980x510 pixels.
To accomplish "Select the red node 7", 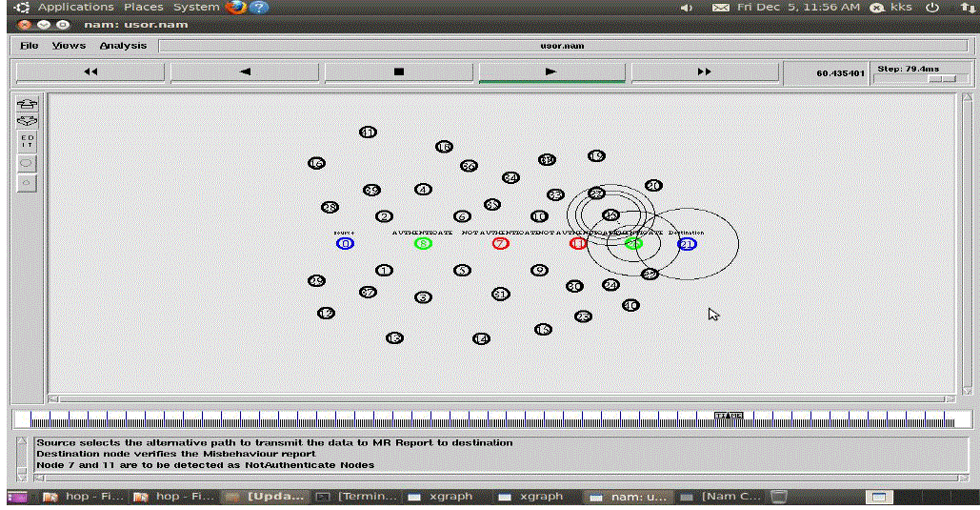I will click(501, 244).
